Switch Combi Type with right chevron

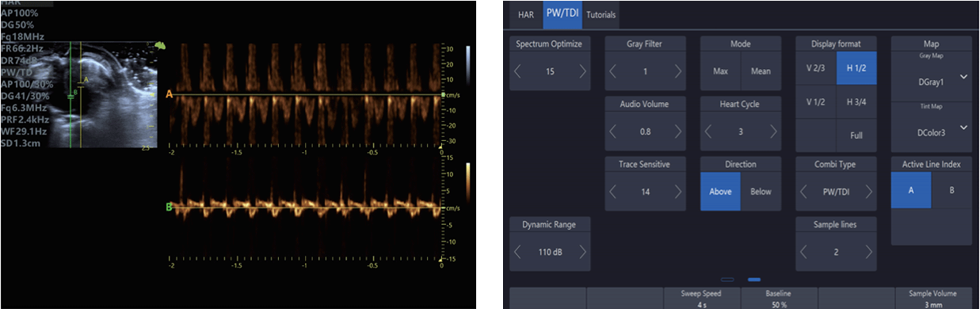[x=868, y=192]
